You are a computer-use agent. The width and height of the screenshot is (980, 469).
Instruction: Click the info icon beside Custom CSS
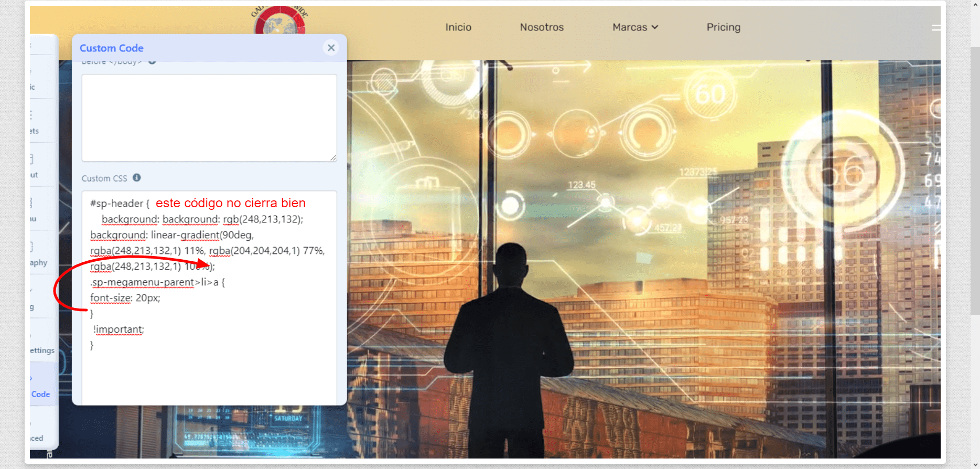pos(137,178)
